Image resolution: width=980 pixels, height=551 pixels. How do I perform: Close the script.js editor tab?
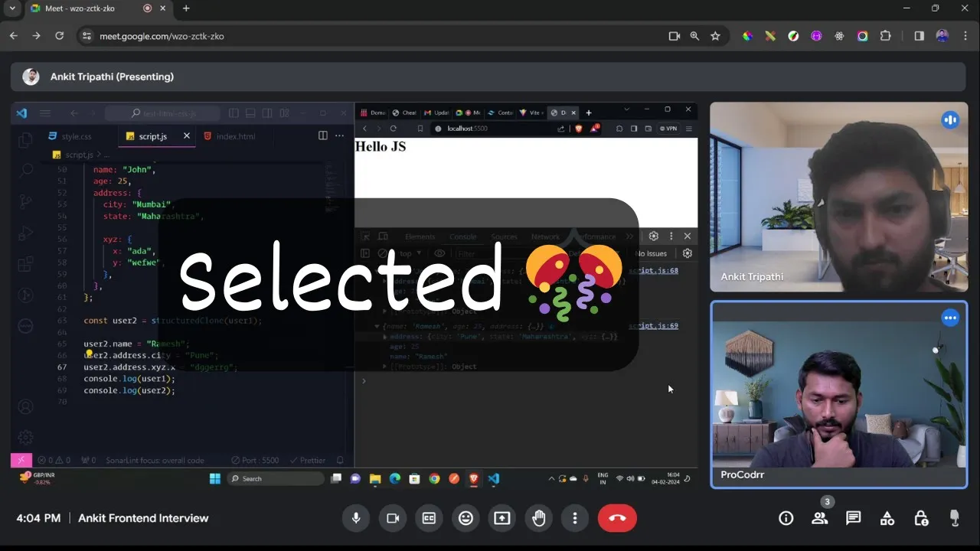[186, 135]
